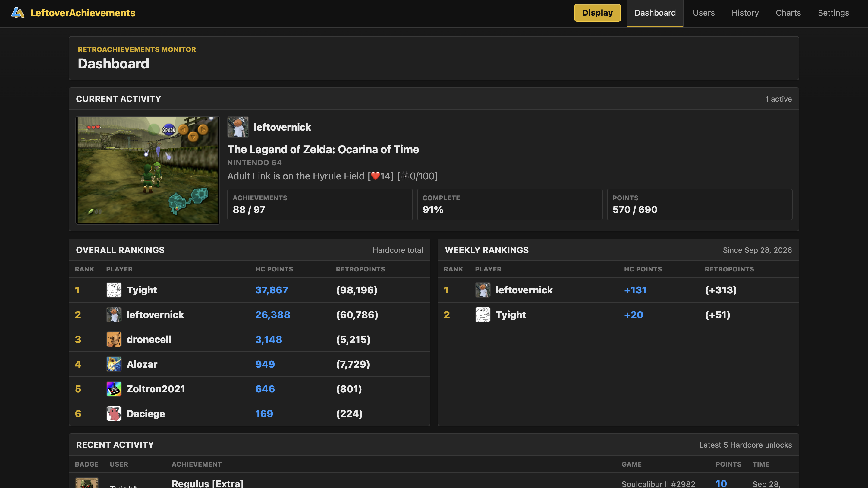Image resolution: width=868 pixels, height=488 pixels.
Task: Click leftovernick's avatar in Weekly Rankings
Action: click(483, 290)
